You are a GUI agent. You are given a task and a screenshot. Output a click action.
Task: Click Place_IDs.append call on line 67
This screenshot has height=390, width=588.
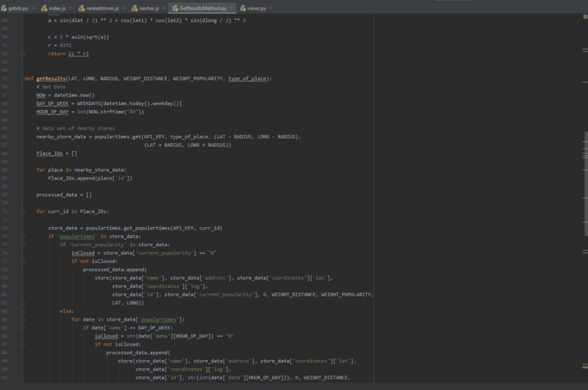pos(90,178)
